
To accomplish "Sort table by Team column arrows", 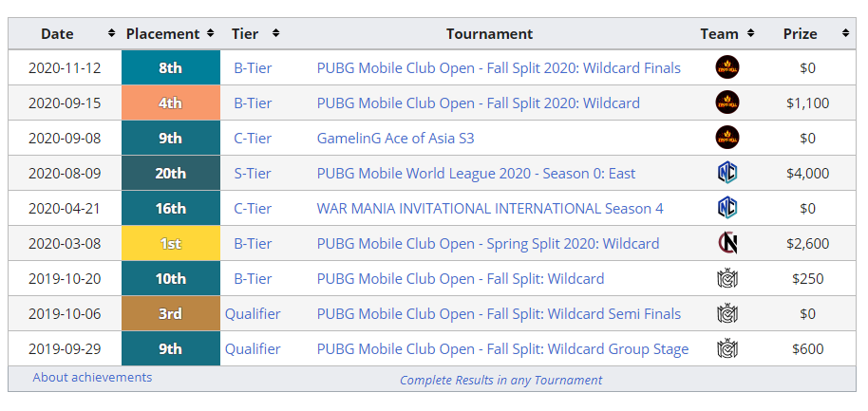I will point(750,33).
